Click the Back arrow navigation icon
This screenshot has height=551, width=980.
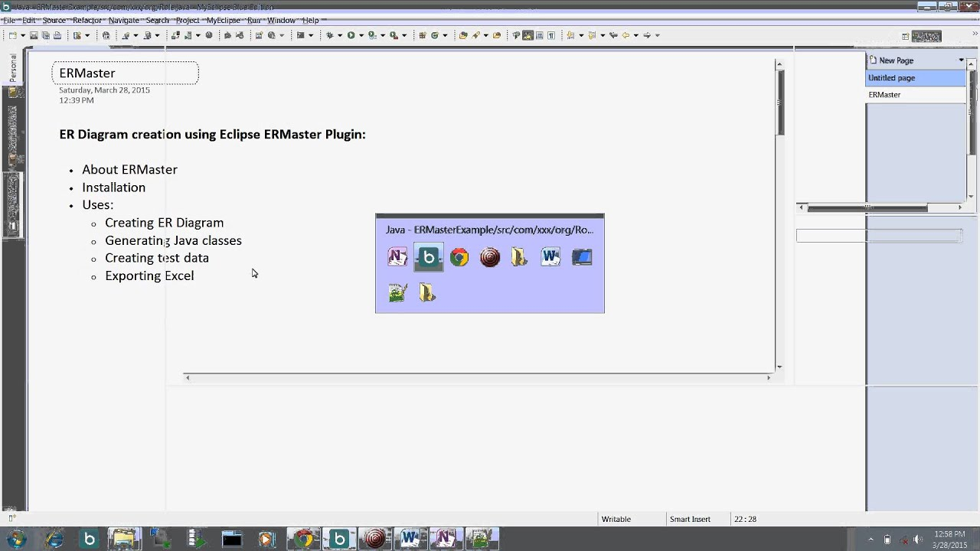(x=626, y=35)
